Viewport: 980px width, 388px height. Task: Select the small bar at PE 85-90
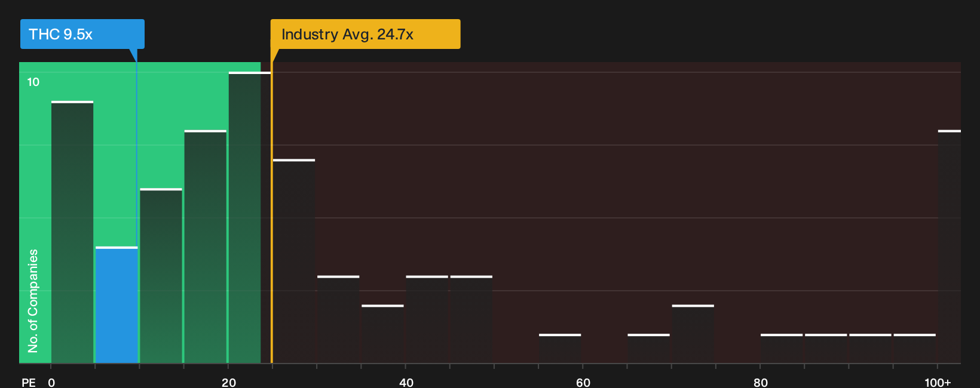click(826, 349)
